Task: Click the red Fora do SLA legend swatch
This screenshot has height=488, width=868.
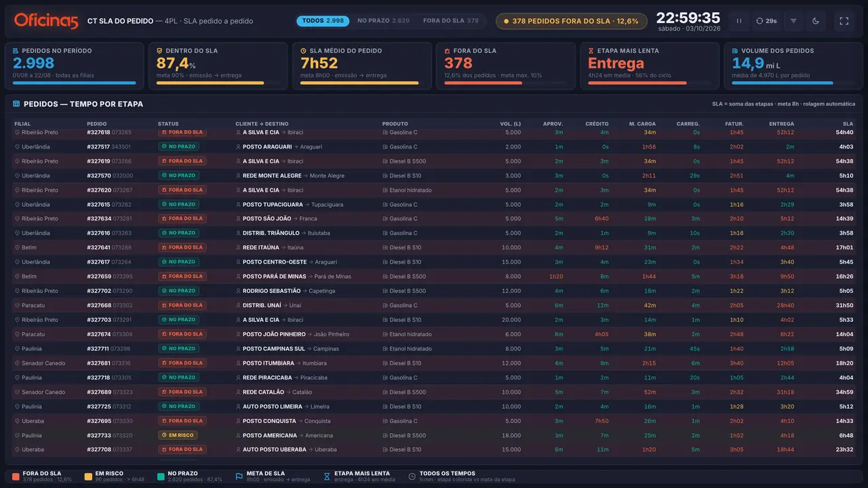Action: 16,476
